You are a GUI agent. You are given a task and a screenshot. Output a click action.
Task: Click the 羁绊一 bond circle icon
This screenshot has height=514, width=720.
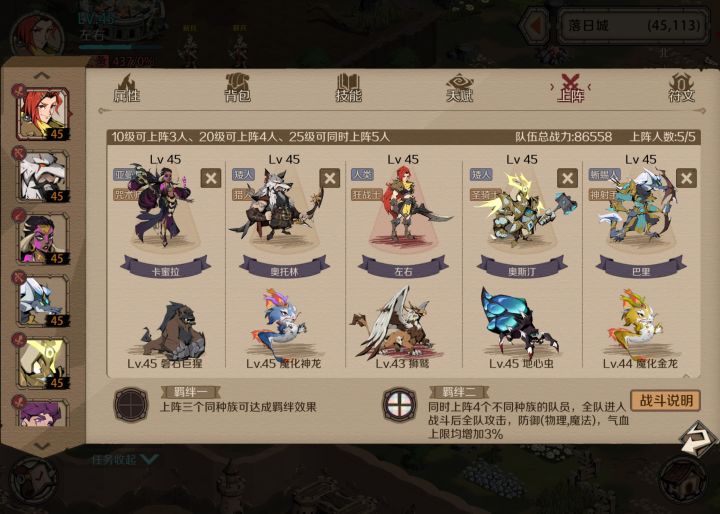(131, 405)
